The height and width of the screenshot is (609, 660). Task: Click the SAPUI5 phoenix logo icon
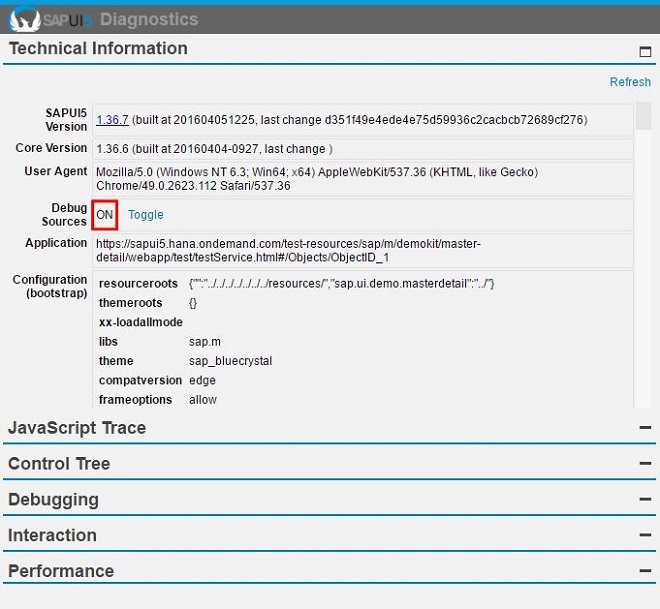pyautogui.click(x=25, y=19)
